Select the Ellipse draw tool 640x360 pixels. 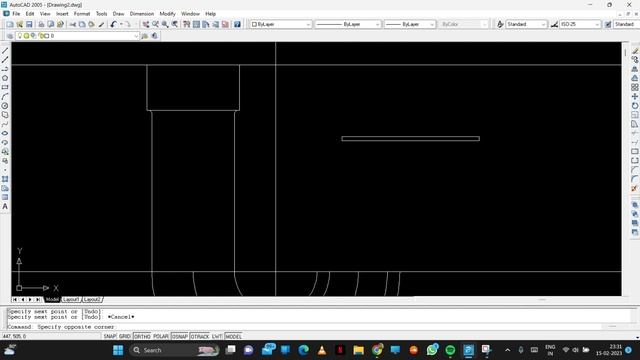[x=5, y=133]
